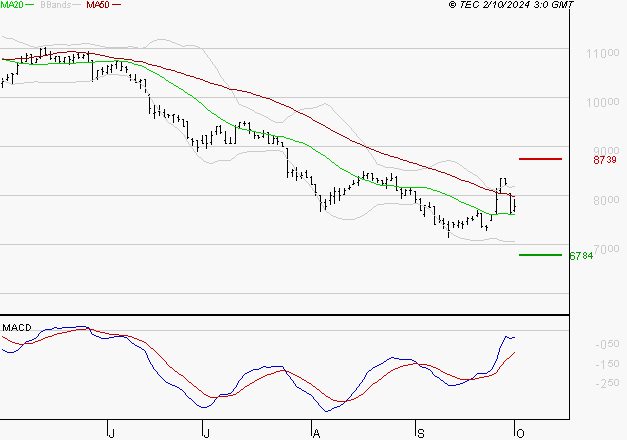Click the red resistance level line
This screenshot has width=627, height=440.
pyautogui.click(x=540, y=159)
